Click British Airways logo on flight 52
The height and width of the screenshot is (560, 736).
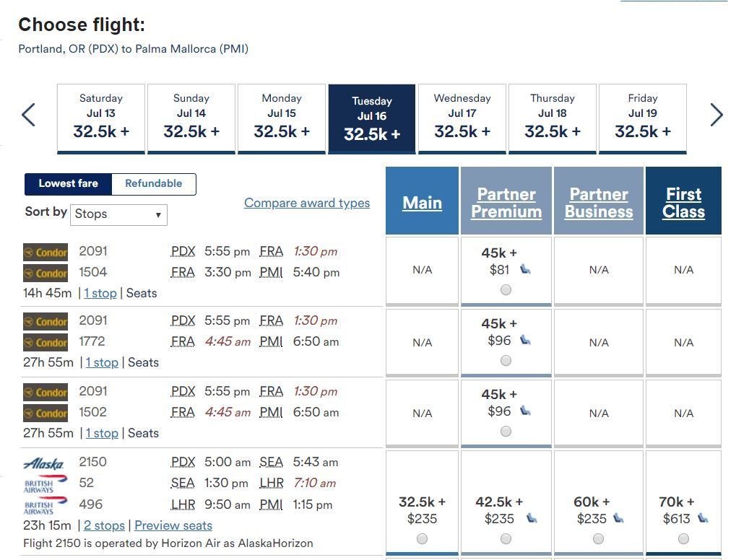click(x=45, y=484)
